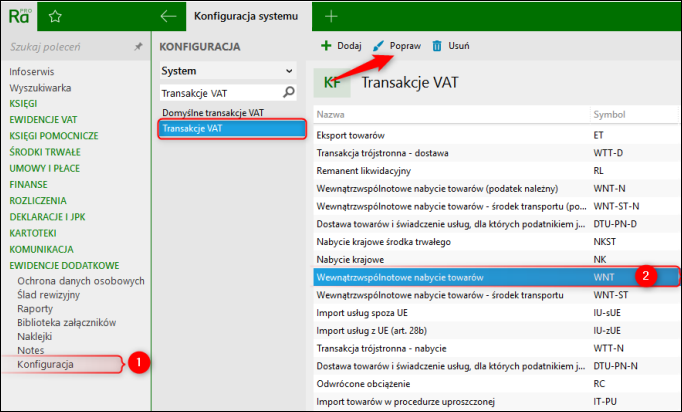The width and height of the screenshot is (682, 412).
Task: Click the Dodaj button label
Action: point(349,46)
